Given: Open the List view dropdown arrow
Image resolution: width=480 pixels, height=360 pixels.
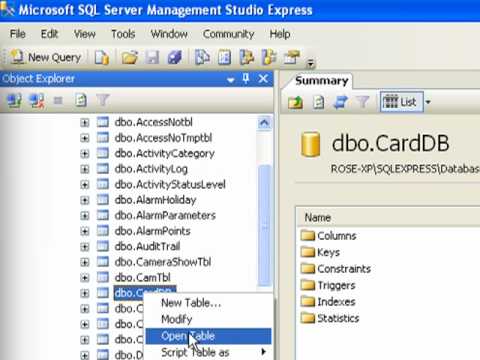Looking at the screenshot, I should pos(428,102).
